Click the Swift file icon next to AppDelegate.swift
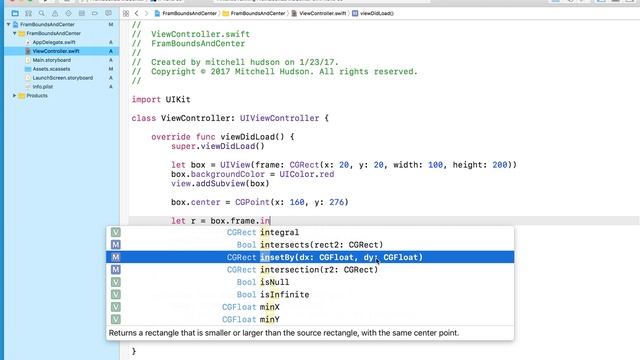The height and width of the screenshot is (360, 640). pos(28,42)
